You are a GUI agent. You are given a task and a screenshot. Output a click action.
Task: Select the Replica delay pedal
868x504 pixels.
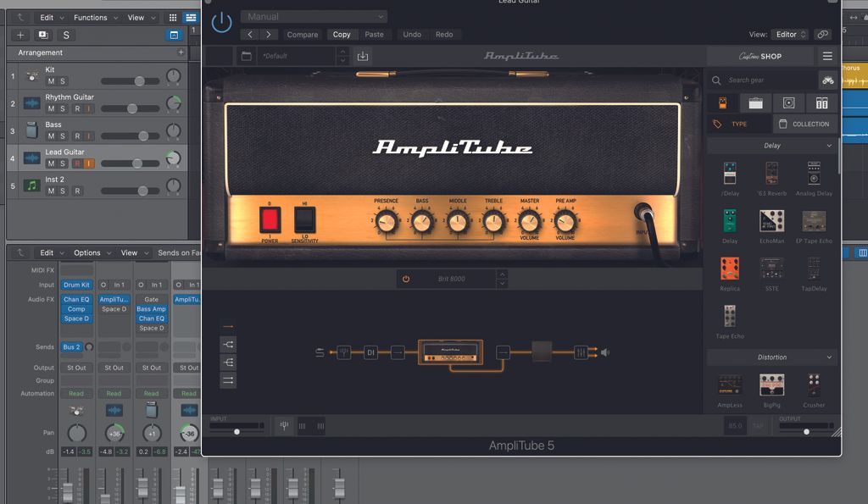[x=729, y=270]
